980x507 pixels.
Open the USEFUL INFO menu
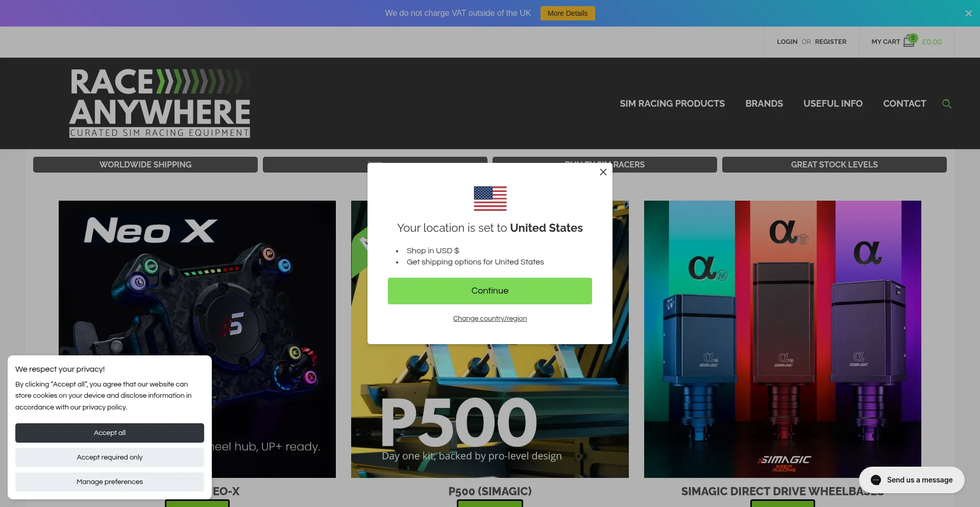tap(833, 104)
